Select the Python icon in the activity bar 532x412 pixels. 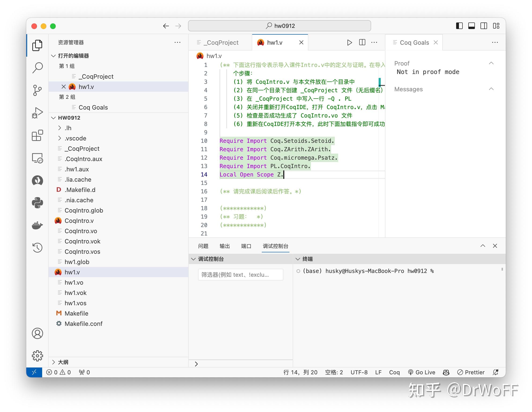37,203
